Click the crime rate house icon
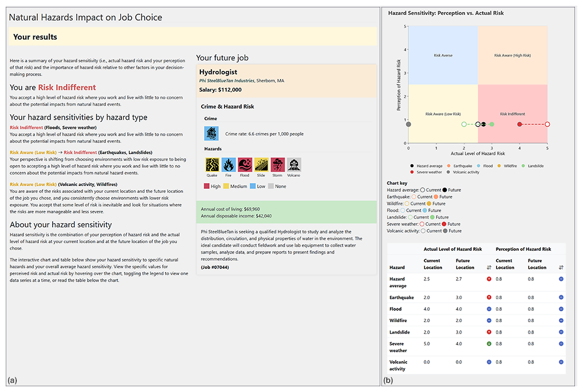Image resolution: width=583 pixels, height=392 pixels. (x=211, y=133)
